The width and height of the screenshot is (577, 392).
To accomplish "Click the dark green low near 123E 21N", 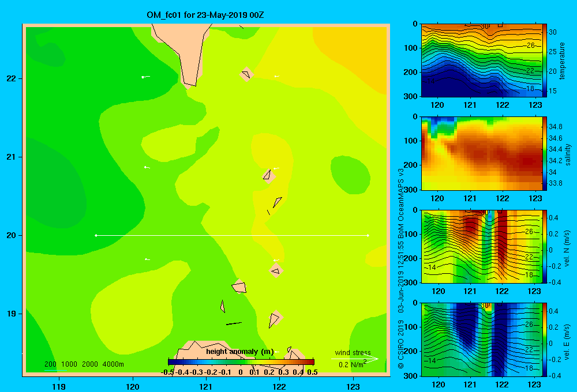I will (350, 174).
